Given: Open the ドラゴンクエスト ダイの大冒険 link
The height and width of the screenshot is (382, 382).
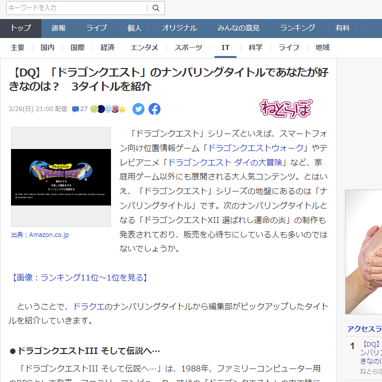Looking at the screenshot, I should point(225,162).
